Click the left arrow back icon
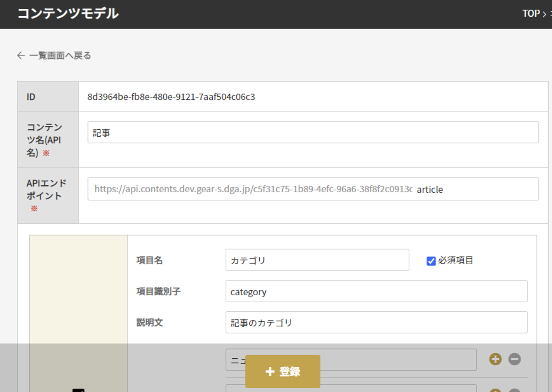The image size is (552, 392). point(21,56)
